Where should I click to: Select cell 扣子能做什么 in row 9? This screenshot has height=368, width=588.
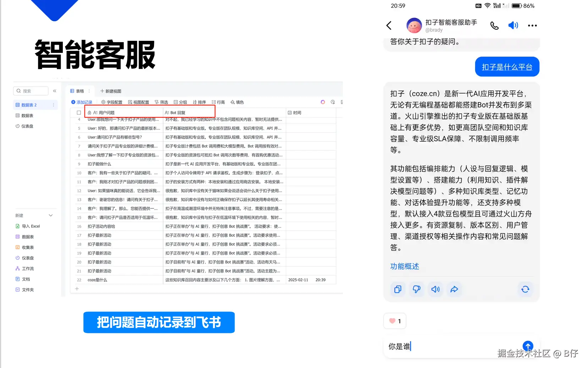click(124, 164)
